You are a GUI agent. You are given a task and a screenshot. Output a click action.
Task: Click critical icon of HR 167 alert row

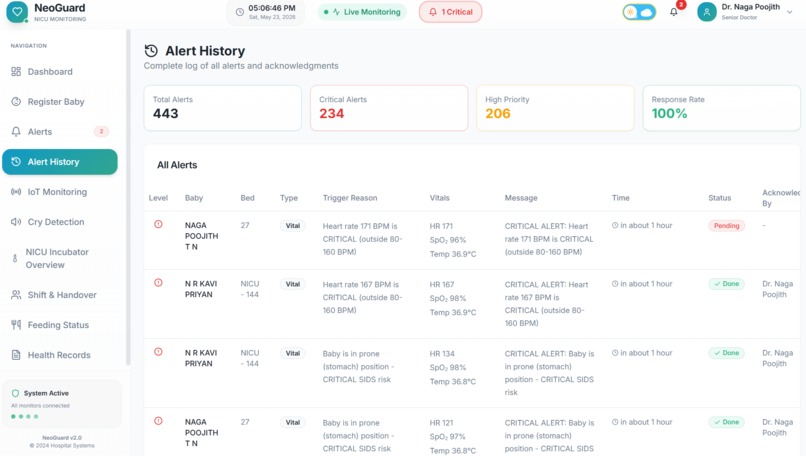pos(158,283)
